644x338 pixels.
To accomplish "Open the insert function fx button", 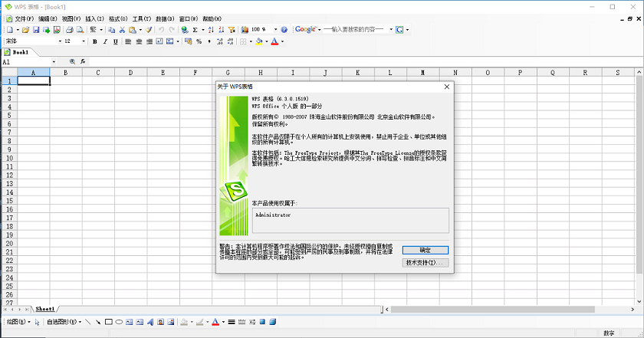I will (x=83, y=61).
